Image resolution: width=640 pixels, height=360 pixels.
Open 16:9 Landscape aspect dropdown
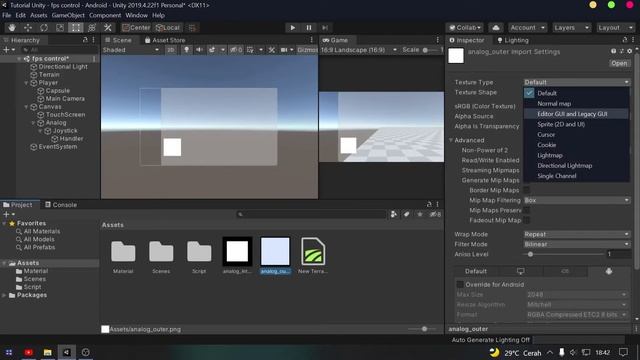[359, 50]
